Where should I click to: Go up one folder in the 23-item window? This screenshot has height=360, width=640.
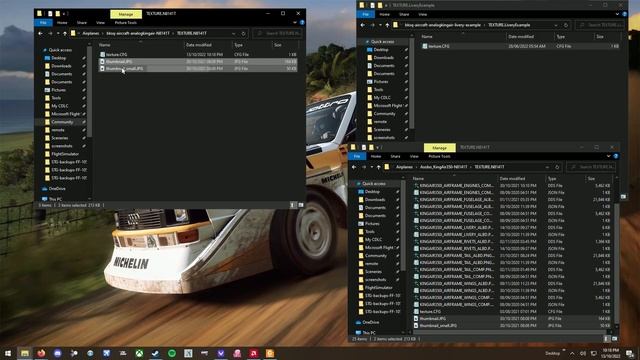378,167
